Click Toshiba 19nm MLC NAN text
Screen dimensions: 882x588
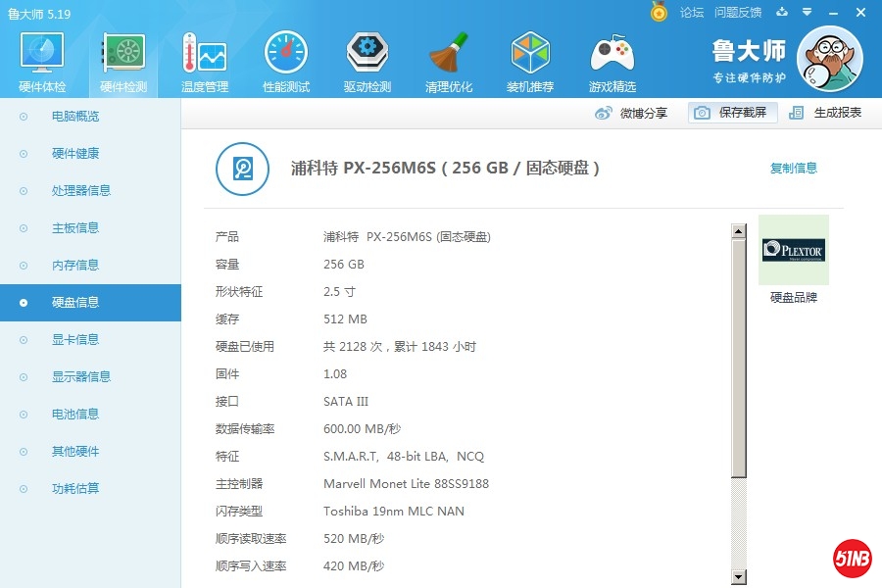[x=394, y=512]
